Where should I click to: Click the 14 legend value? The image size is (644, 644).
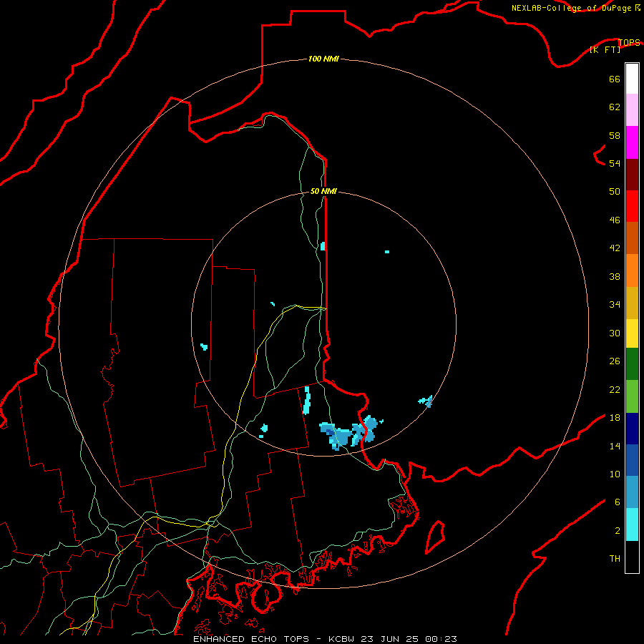pyautogui.click(x=615, y=446)
